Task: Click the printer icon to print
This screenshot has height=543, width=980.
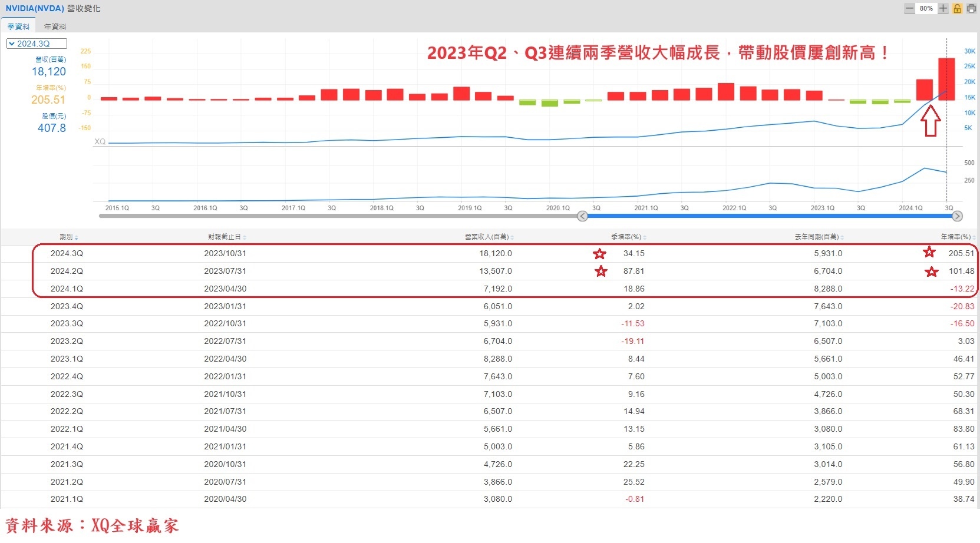Action: click(x=971, y=8)
